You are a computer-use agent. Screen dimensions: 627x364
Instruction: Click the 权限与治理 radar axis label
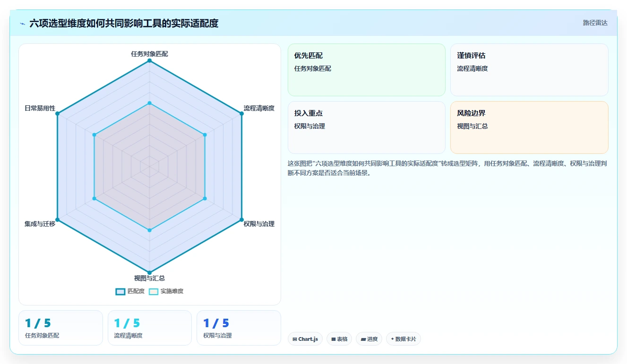259,224
